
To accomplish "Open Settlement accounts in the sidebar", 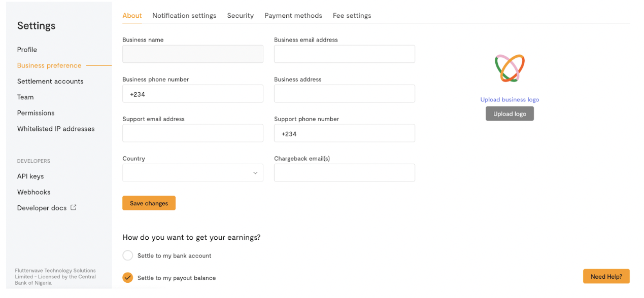I will click(50, 81).
